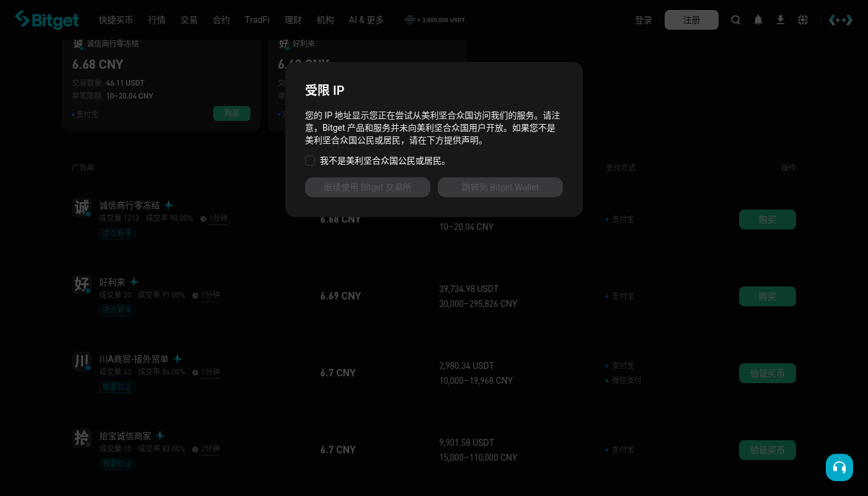
Task: Click 9,901.58 USDT amount
Action: 467,443
